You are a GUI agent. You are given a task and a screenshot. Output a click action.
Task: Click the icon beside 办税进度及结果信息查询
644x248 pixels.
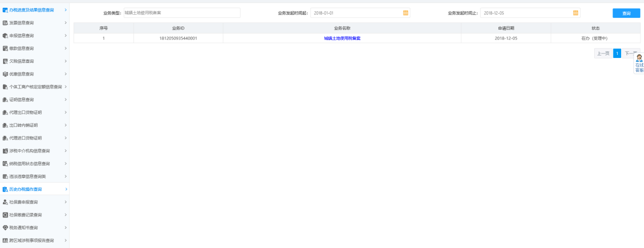[x=5, y=10]
